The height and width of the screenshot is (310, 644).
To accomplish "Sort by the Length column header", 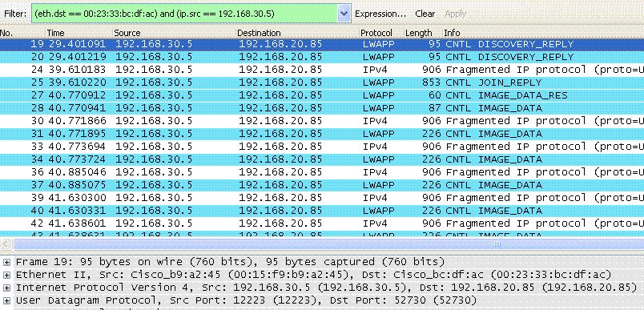I will tap(423, 33).
